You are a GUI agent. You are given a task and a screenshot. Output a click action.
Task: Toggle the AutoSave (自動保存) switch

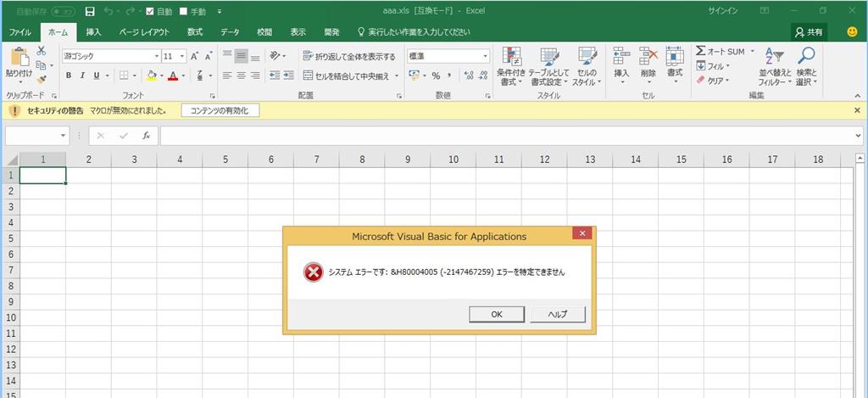(64, 11)
